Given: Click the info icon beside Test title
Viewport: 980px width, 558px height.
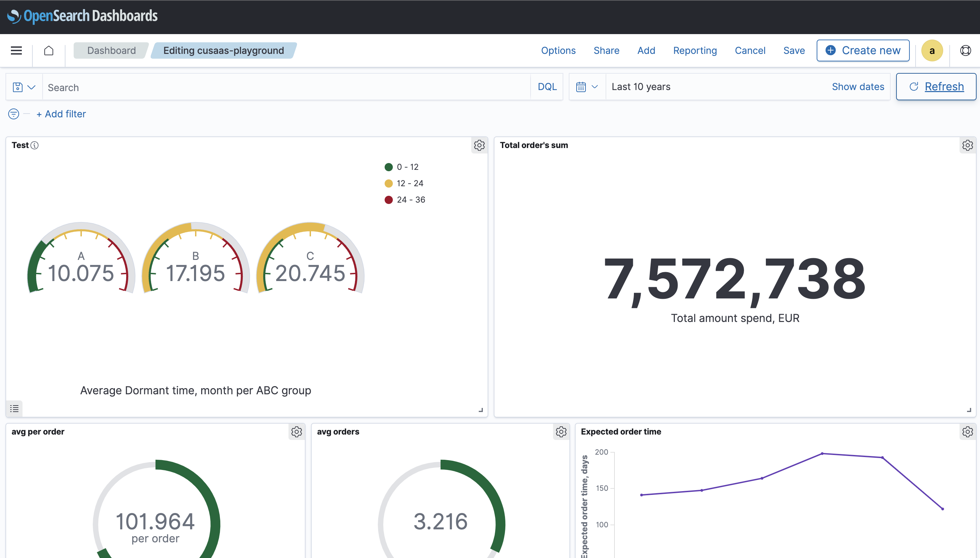Looking at the screenshot, I should (34, 145).
